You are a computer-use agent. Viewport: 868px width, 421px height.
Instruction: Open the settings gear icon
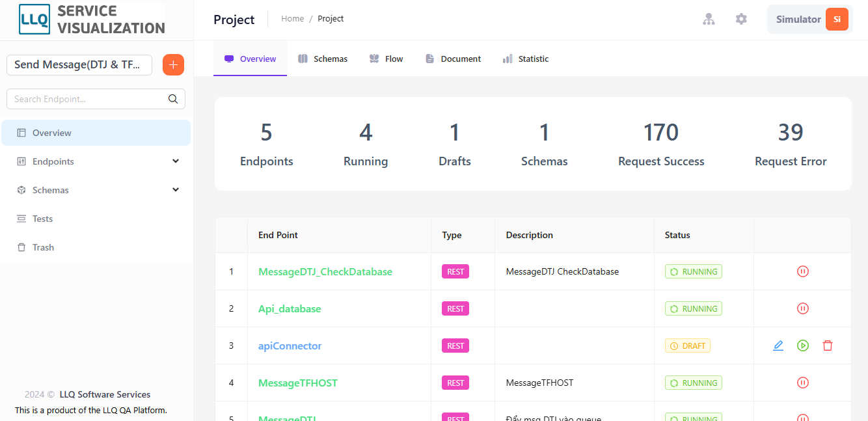(x=741, y=20)
